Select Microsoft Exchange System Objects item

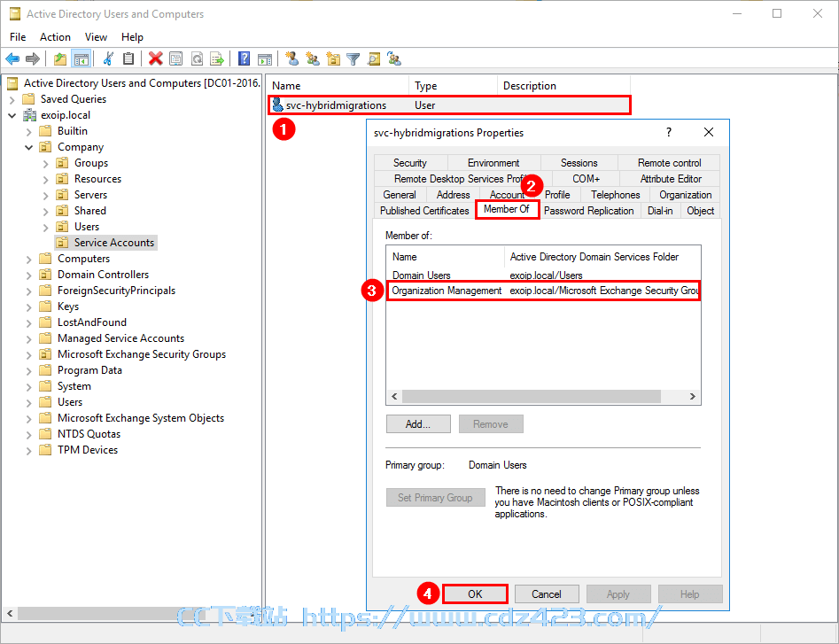140,418
